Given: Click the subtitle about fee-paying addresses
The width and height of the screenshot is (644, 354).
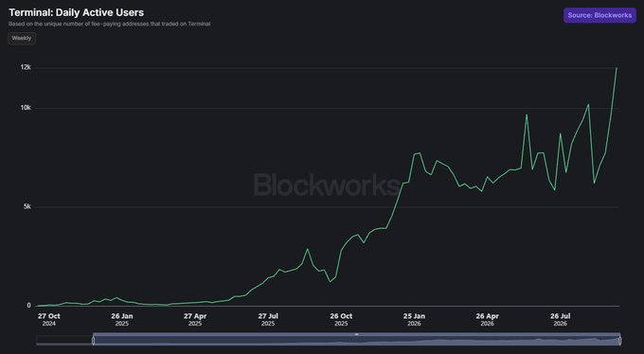Looking at the screenshot, I should (109, 24).
